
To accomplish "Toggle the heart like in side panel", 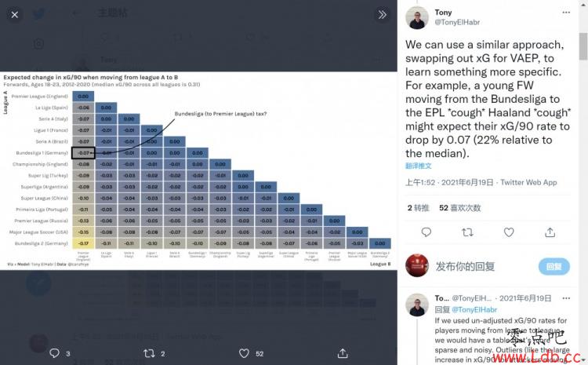I will [x=509, y=232].
